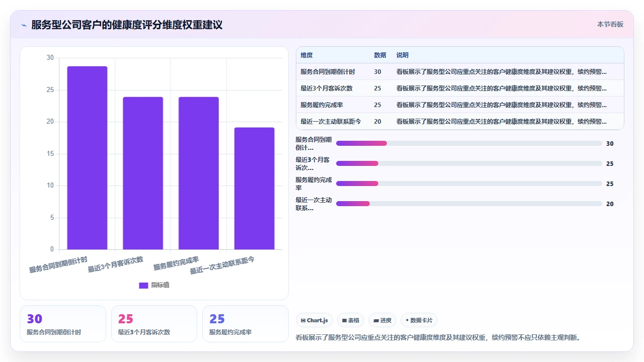Select table row 最近一次主动联系距今
Screen dimensions: 644x362
coord(460,121)
